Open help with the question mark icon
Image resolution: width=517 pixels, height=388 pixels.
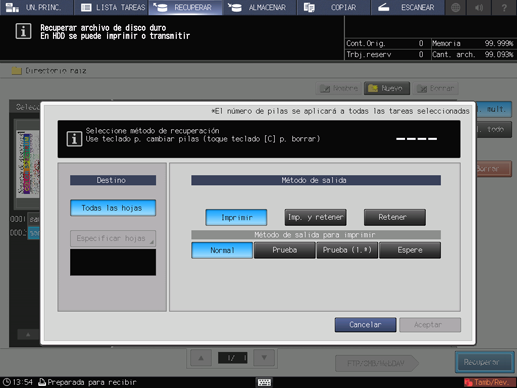click(504, 7)
